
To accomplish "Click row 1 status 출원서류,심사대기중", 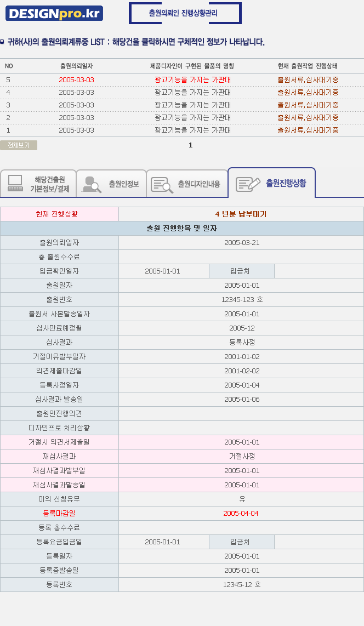I will [x=308, y=130].
